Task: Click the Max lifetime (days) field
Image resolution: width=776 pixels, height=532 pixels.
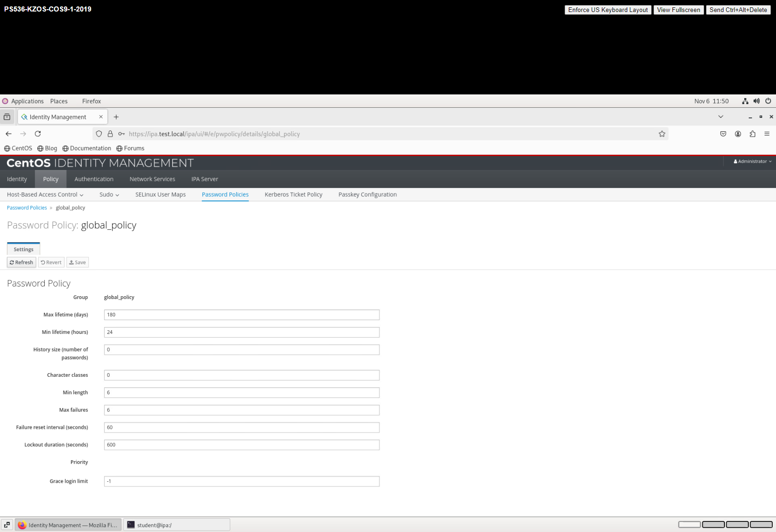Action: pos(242,315)
